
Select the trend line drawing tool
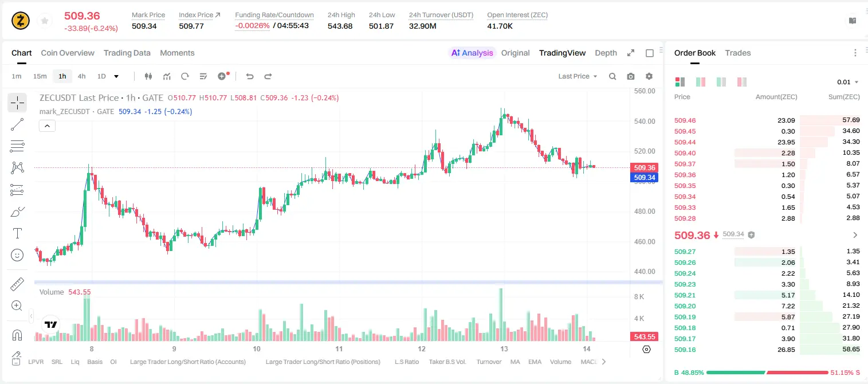(17, 124)
